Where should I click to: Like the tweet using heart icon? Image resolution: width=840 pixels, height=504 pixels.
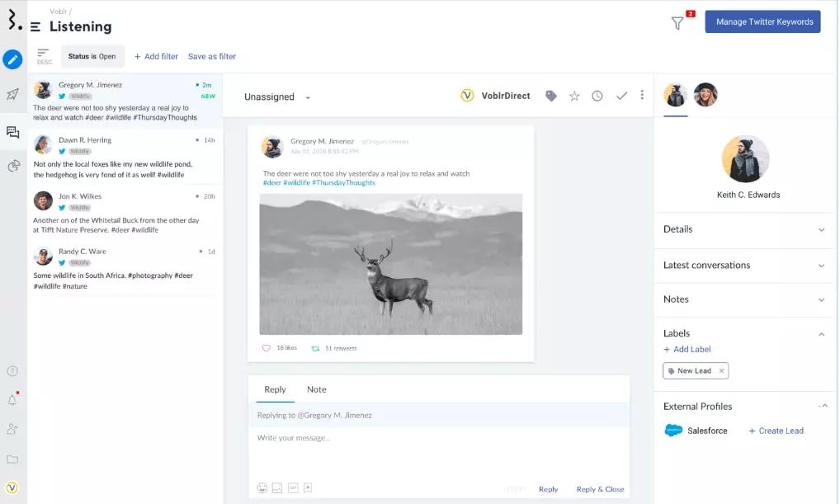click(x=267, y=348)
